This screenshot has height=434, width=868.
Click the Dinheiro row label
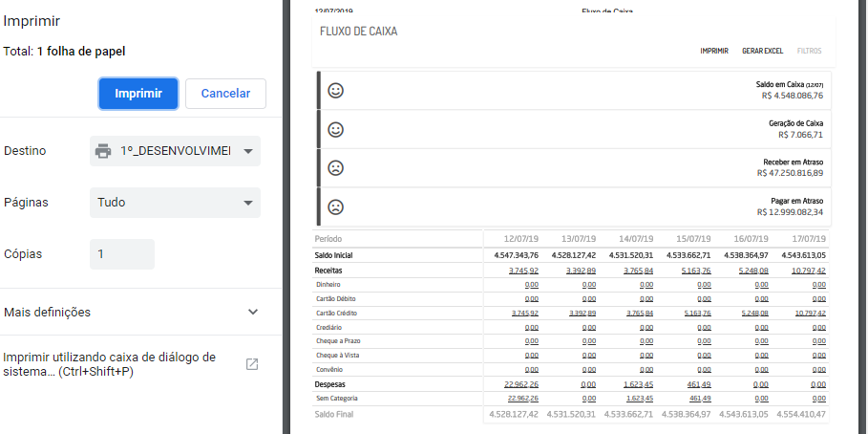pyautogui.click(x=328, y=284)
